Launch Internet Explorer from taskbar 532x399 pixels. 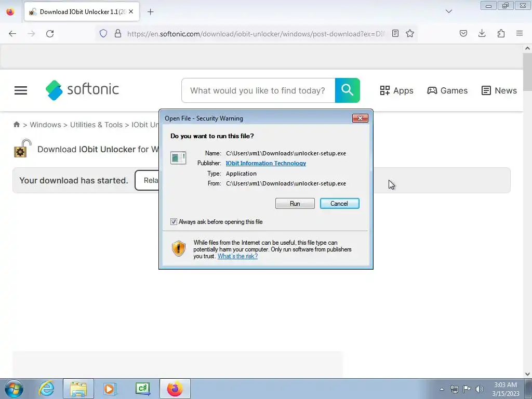click(x=46, y=389)
